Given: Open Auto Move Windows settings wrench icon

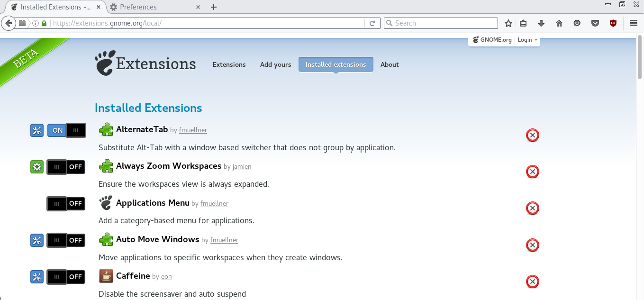Looking at the screenshot, I should click(x=37, y=240).
